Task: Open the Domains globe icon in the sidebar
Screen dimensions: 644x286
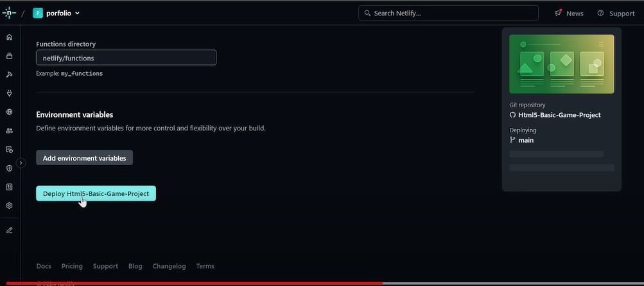Action: pos(10,112)
